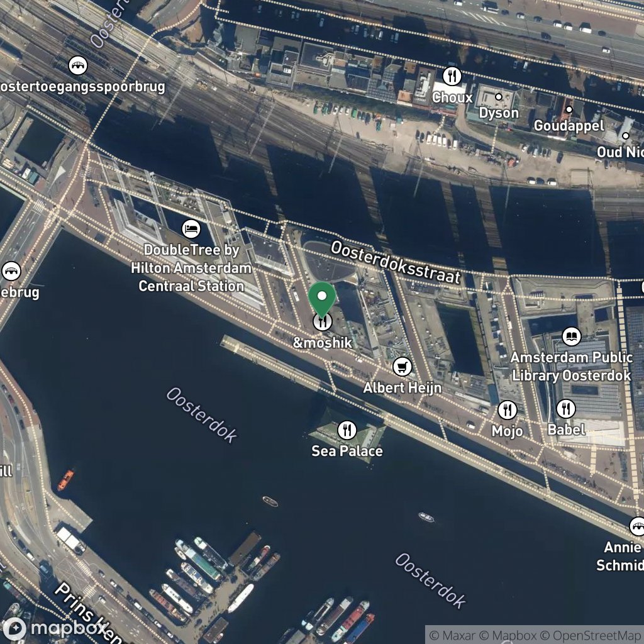Click the Prins Hen street label
This screenshot has width=644, height=644.
[88, 612]
